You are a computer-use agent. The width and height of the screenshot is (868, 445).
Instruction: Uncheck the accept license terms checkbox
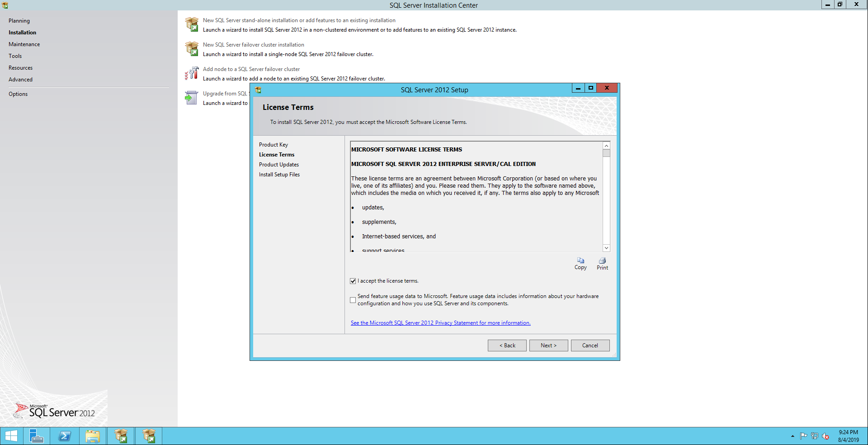(353, 281)
